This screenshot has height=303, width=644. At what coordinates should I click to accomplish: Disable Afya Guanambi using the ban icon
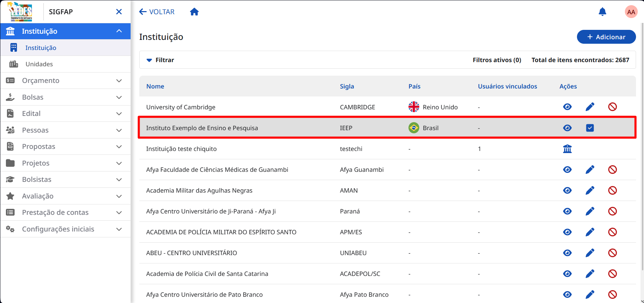click(x=612, y=170)
